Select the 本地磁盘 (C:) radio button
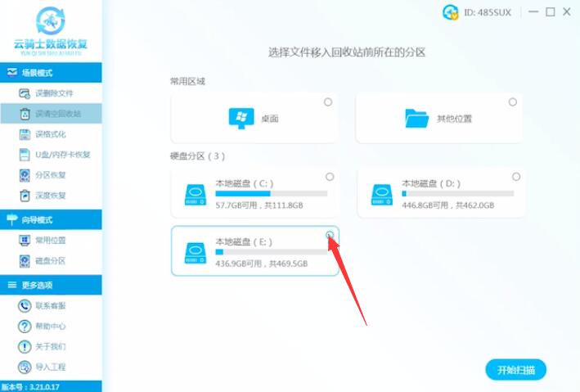This screenshot has height=392, width=580. tap(330, 177)
